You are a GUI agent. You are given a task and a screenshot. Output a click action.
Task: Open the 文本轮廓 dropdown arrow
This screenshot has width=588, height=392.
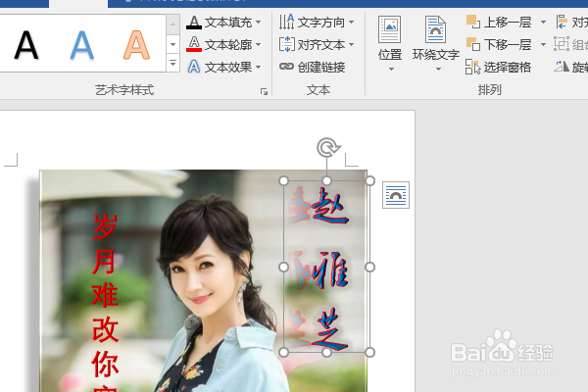point(259,45)
